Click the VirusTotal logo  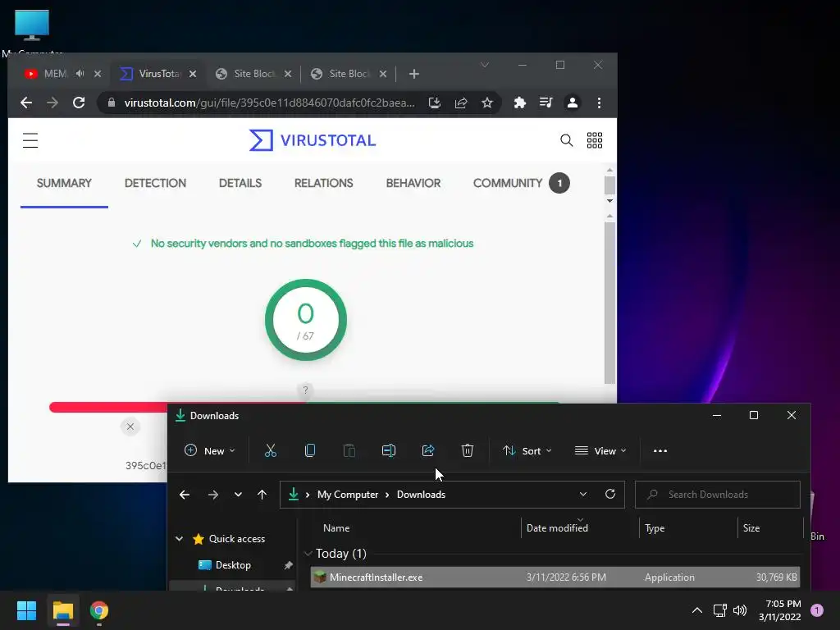tap(313, 140)
